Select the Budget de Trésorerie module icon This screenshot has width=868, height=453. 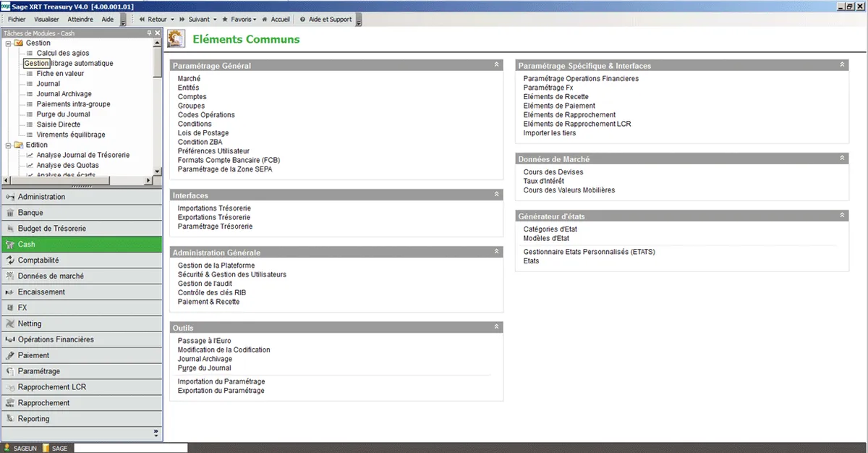coord(10,229)
